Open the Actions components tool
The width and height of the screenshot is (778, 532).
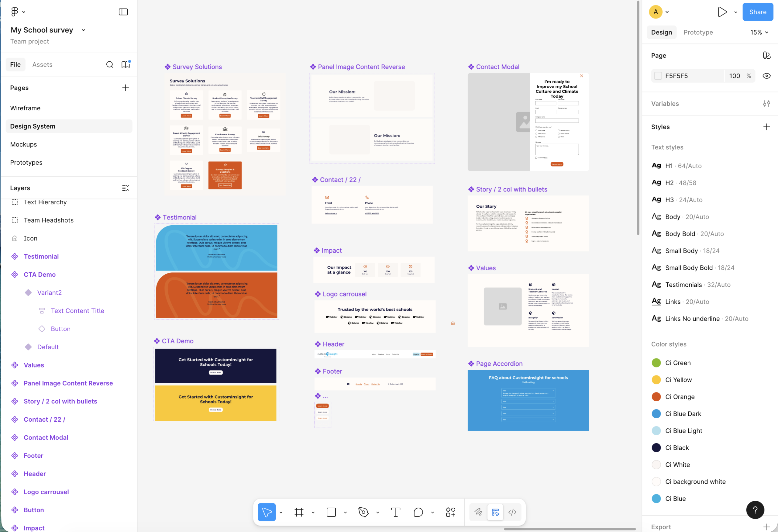click(x=450, y=512)
